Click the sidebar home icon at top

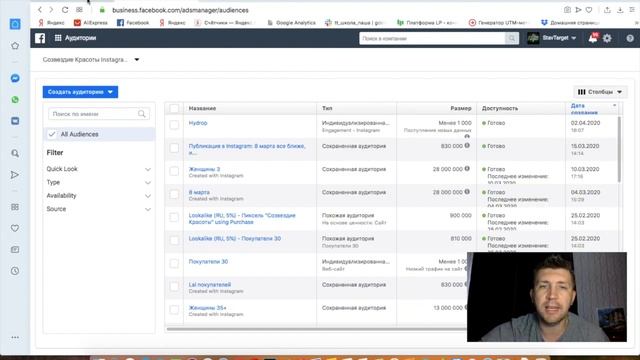15,24
